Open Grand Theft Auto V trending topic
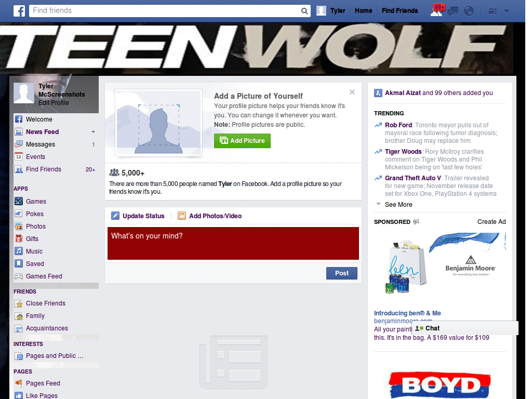The width and height of the screenshot is (532, 399). click(x=413, y=178)
